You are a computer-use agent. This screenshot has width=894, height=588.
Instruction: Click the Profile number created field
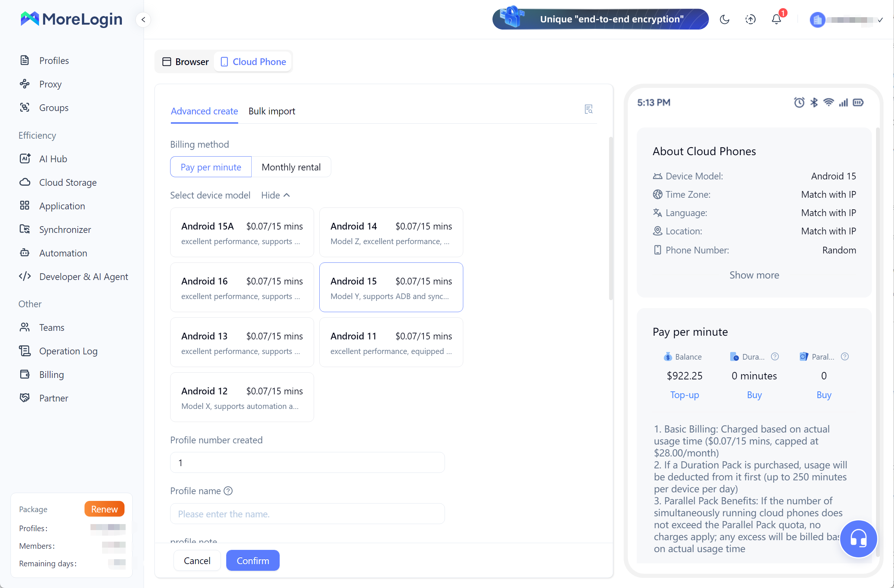[307, 463]
